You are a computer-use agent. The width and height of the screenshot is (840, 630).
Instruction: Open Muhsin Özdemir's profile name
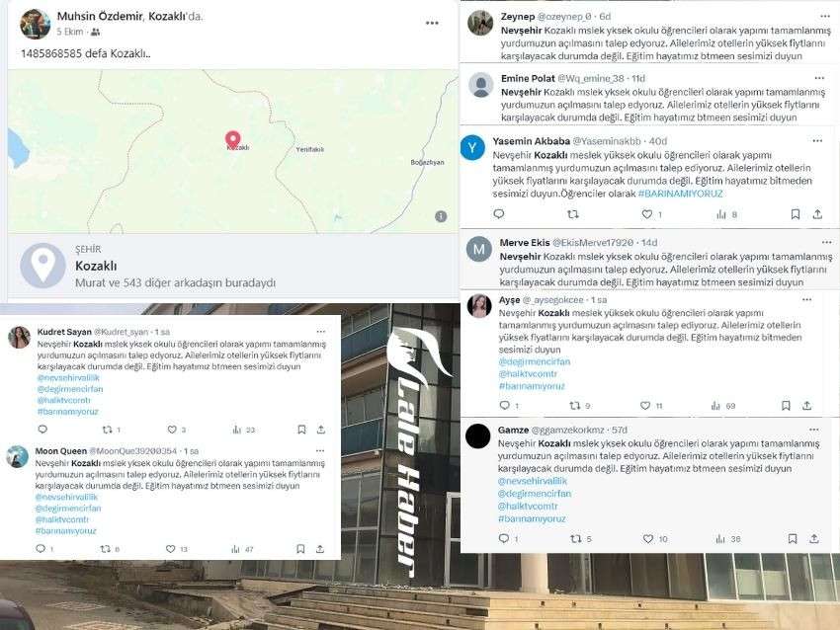click(x=100, y=16)
